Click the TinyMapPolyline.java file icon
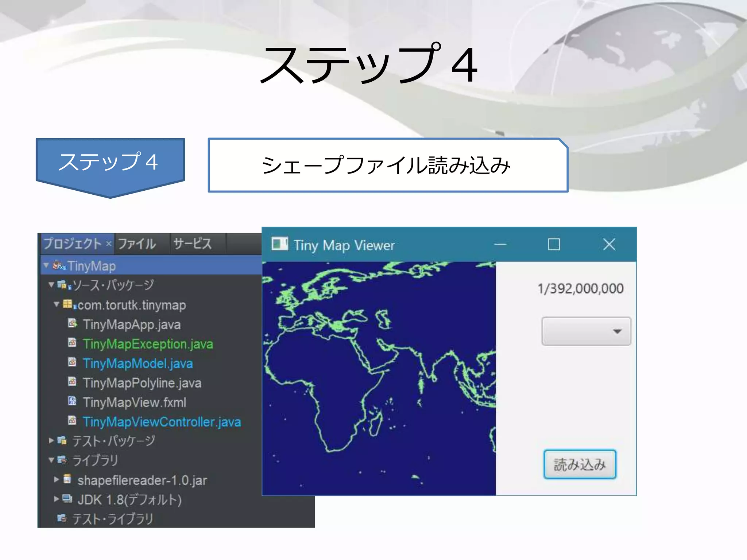This screenshot has width=747, height=560. [72, 382]
